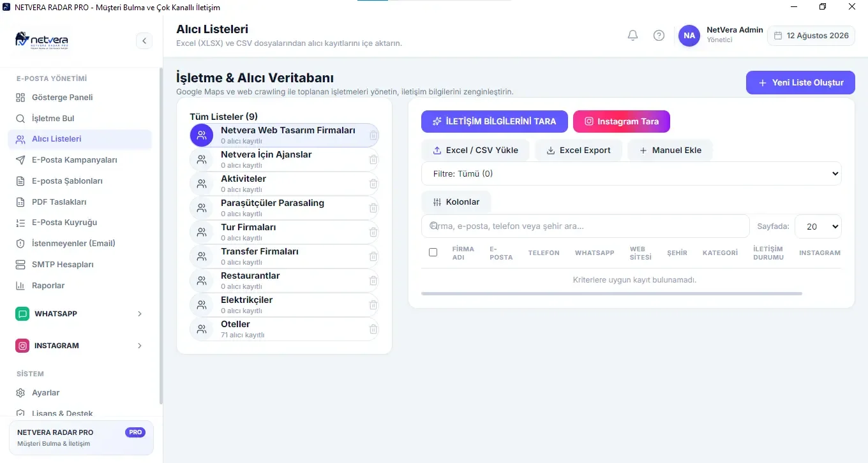The height and width of the screenshot is (463, 868).
Task: Delete the Tur Firmaları list
Action: (x=373, y=232)
